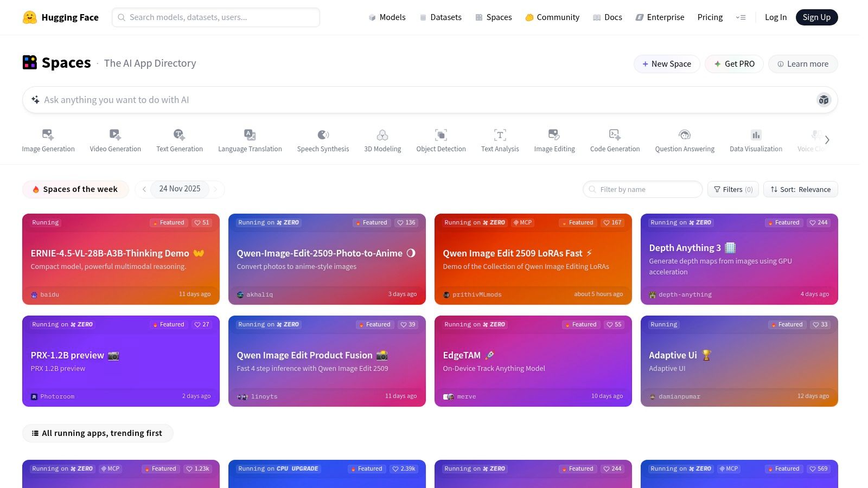Toggle like on EdgeTAM space
868x488 pixels.
click(x=614, y=325)
